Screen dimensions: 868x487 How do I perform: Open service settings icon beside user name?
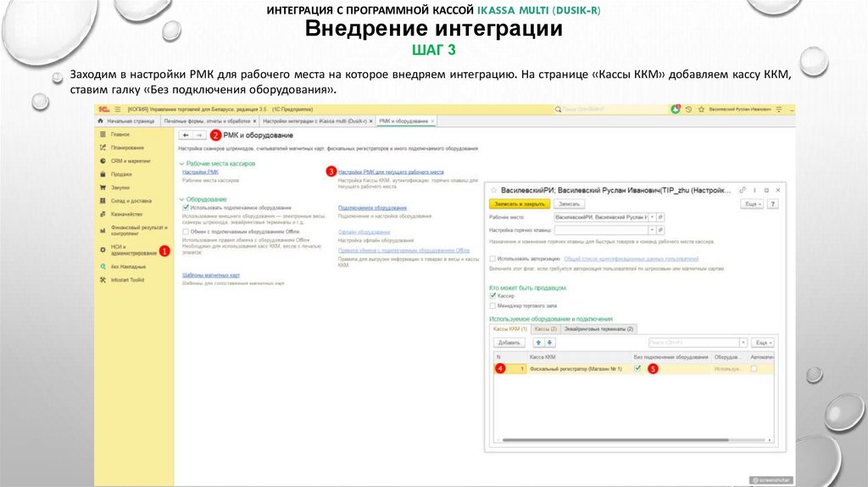coord(779,109)
